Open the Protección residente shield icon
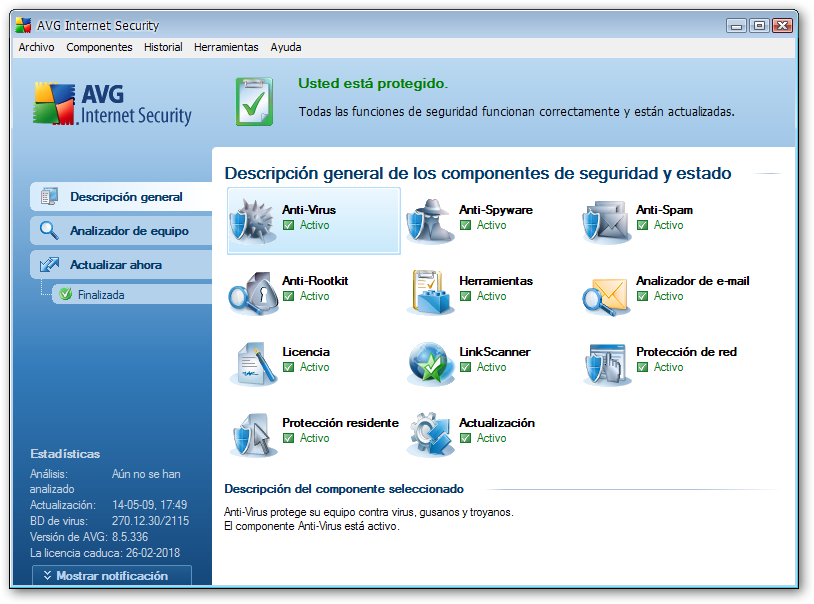The height and width of the screenshot is (604, 814). [x=253, y=433]
